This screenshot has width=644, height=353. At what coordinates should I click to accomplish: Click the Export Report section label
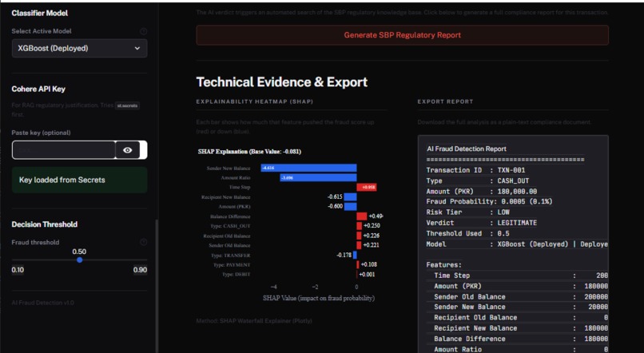pyautogui.click(x=445, y=101)
